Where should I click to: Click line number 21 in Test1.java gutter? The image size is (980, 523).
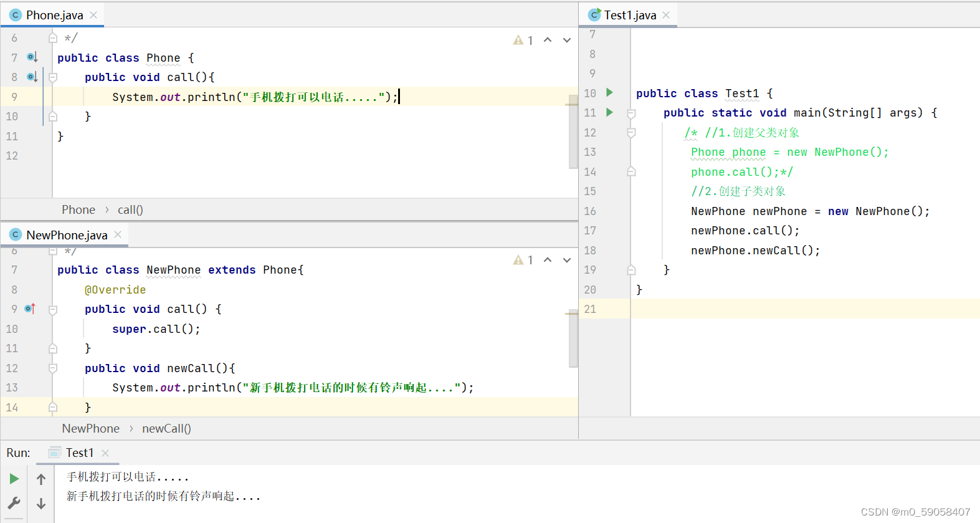click(x=590, y=309)
